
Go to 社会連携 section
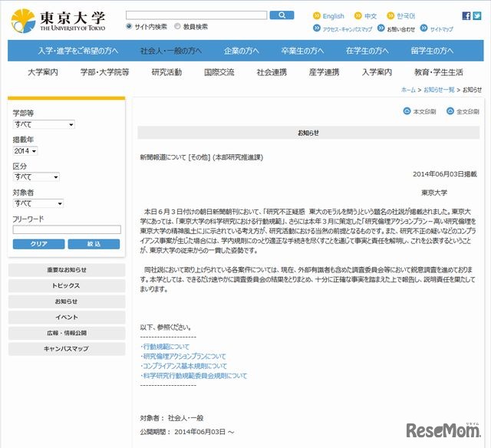pyautogui.click(x=272, y=72)
